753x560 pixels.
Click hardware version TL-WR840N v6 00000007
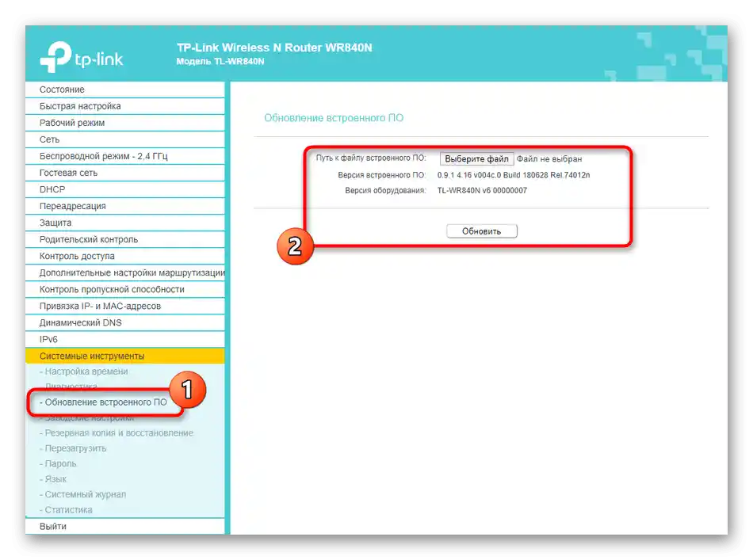tap(482, 191)
